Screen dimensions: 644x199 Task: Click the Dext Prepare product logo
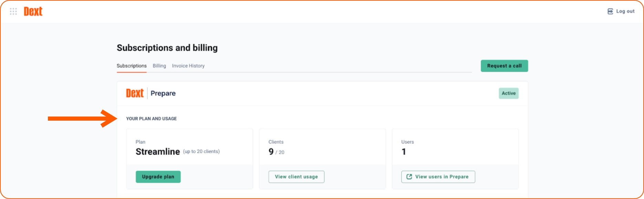click(135, 93)
